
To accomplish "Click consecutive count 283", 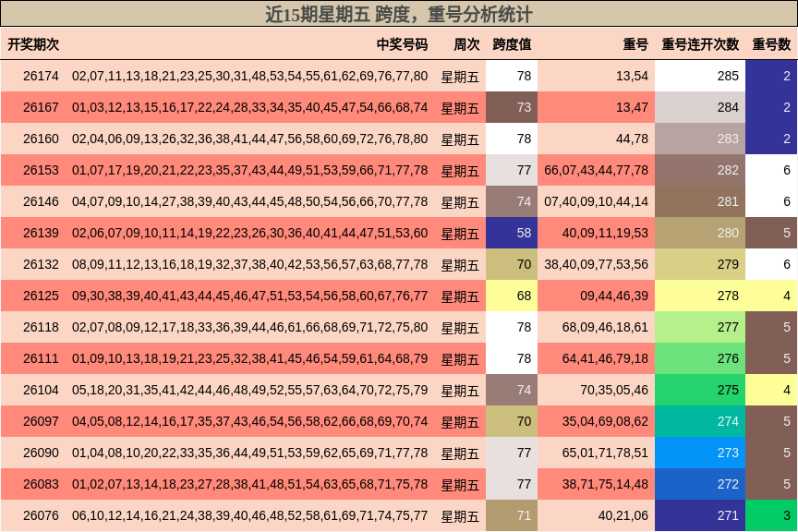I will pos(700,139).
